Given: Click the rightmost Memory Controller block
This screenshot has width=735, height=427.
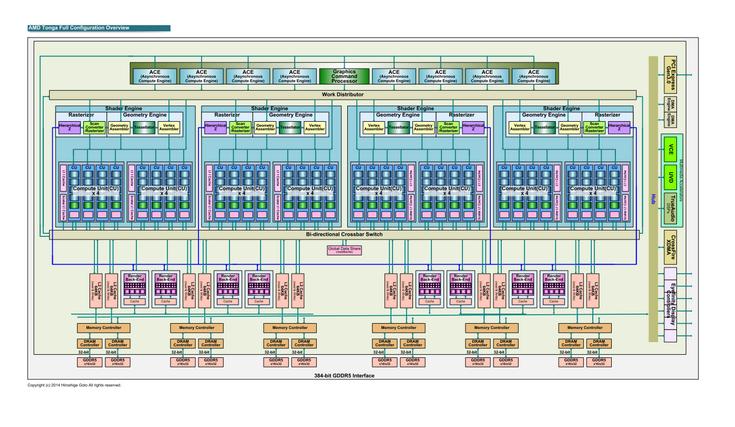Looking at the screenshot, I should click(x=585, y=328).
